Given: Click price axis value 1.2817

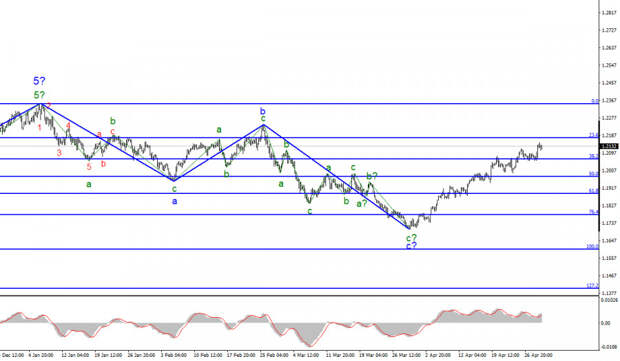Looking at the screenshot, I should pyautogui.click(x=609, y=13).
